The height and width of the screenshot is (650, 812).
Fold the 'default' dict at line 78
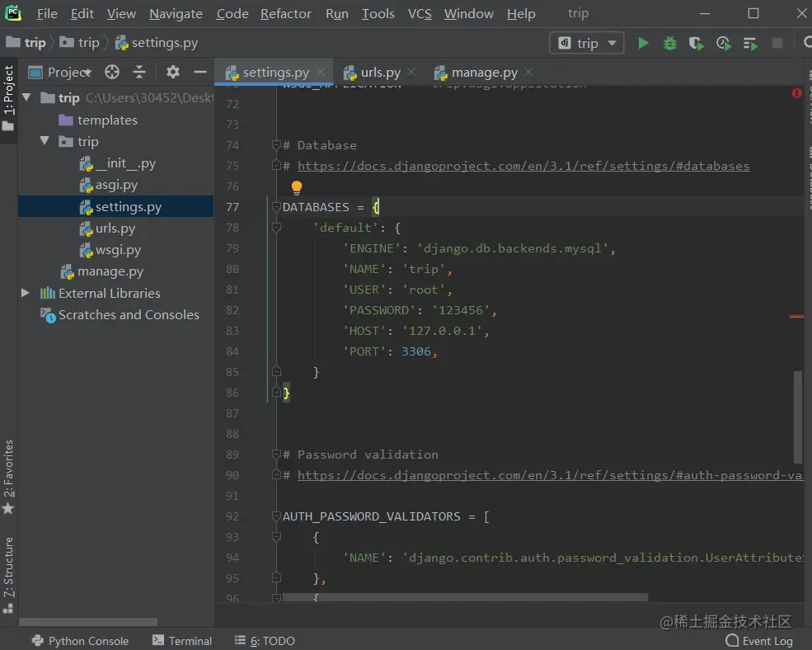(x=276, y=228)
